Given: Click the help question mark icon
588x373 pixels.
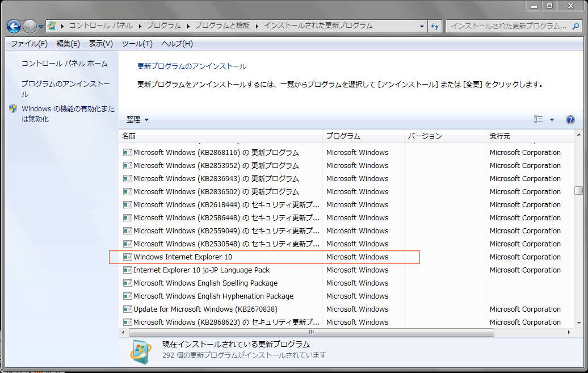Looking at the screenshot, I should click(570, 120).
